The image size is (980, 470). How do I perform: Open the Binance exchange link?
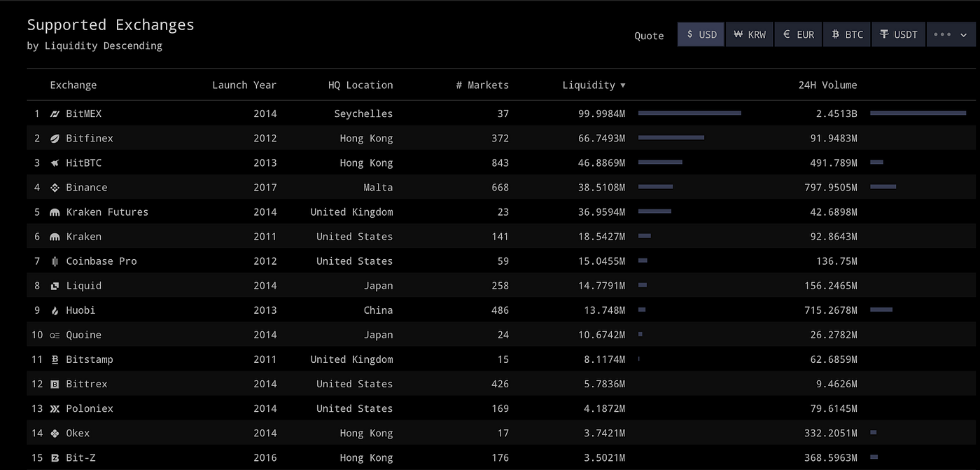point(87,188)
